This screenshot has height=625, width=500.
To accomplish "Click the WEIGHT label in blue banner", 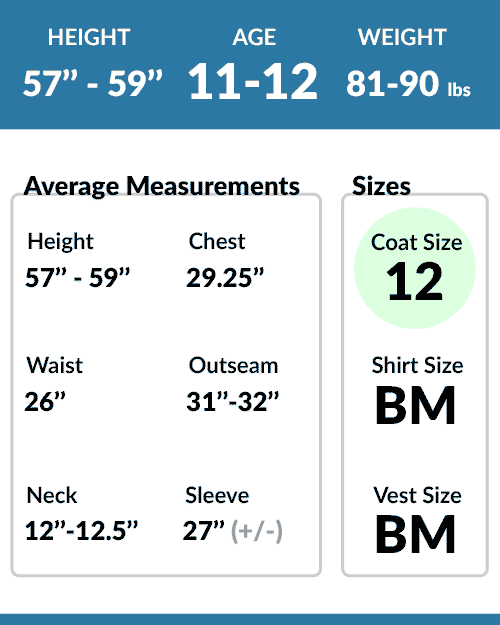I will [x=402, y=37].
